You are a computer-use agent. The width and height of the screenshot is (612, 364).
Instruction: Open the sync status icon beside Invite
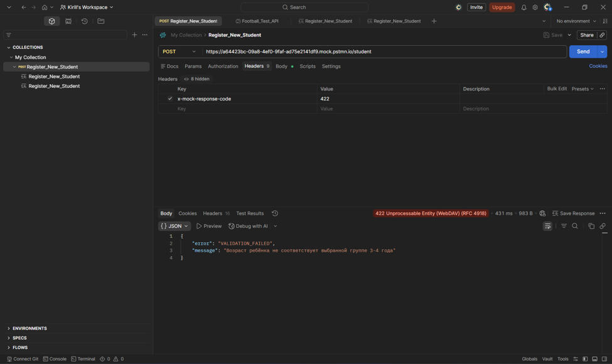tap(459, 7)
